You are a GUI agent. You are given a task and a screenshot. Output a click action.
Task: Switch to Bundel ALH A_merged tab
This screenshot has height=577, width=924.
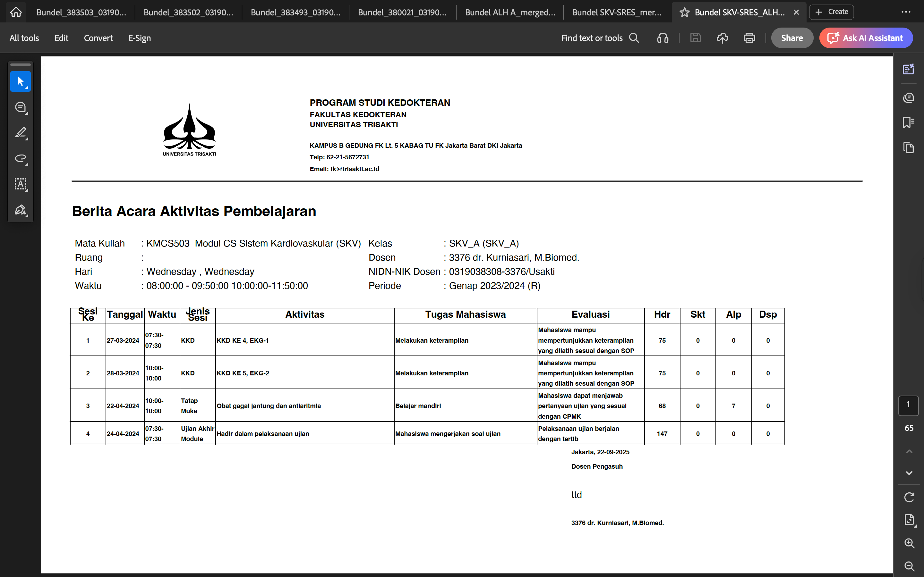tap(510, 12)
